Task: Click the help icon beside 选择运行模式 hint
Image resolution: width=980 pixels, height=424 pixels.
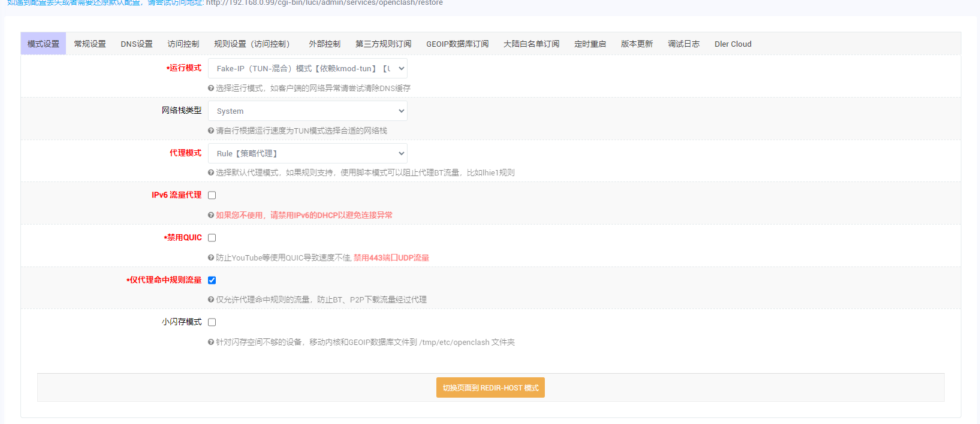Action: (x=211, y=88)
